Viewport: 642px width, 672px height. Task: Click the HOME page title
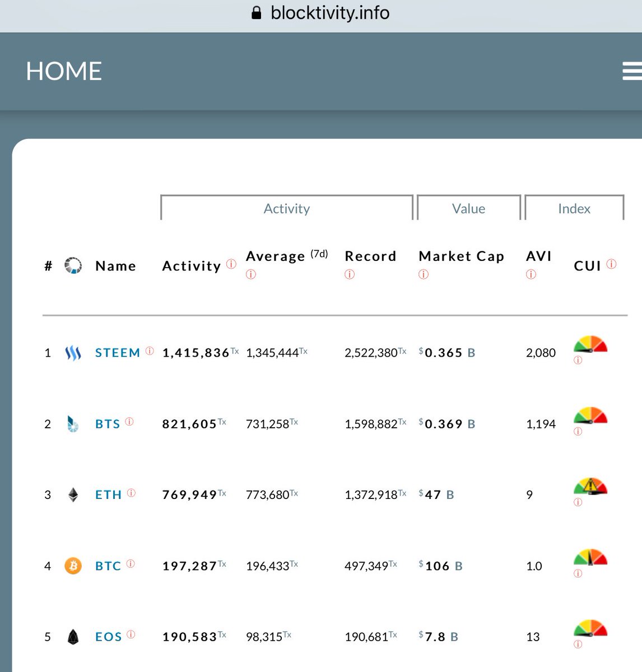click(x=64, y=71)
